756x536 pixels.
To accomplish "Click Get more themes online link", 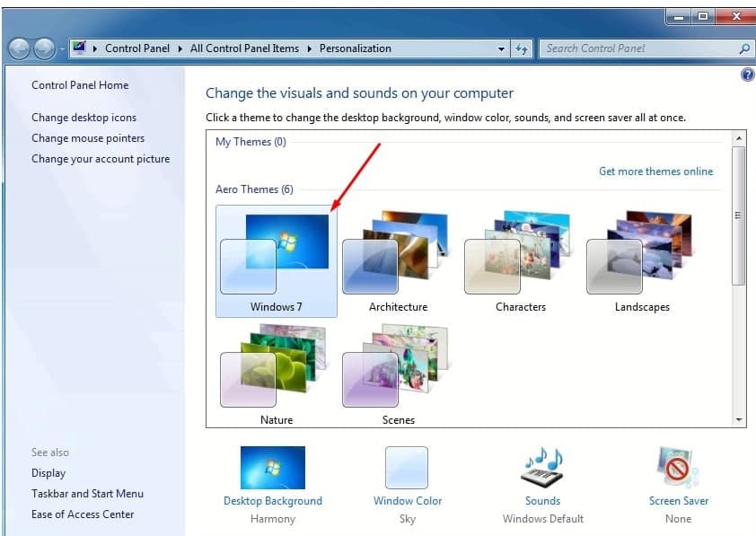I will (655, 171).
